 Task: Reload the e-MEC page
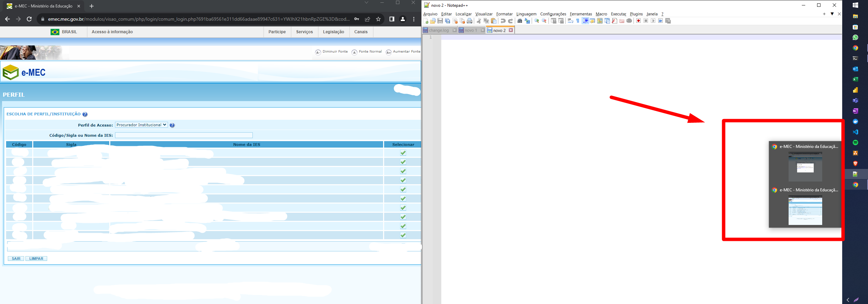[x=29, y=19]
